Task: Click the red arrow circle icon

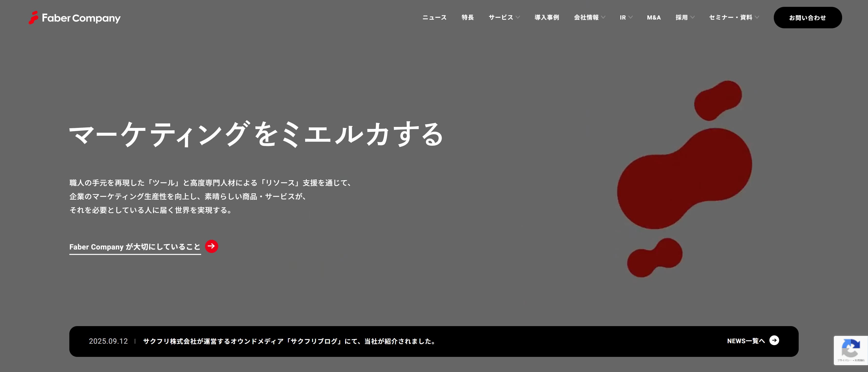Action: click(211, 246)
